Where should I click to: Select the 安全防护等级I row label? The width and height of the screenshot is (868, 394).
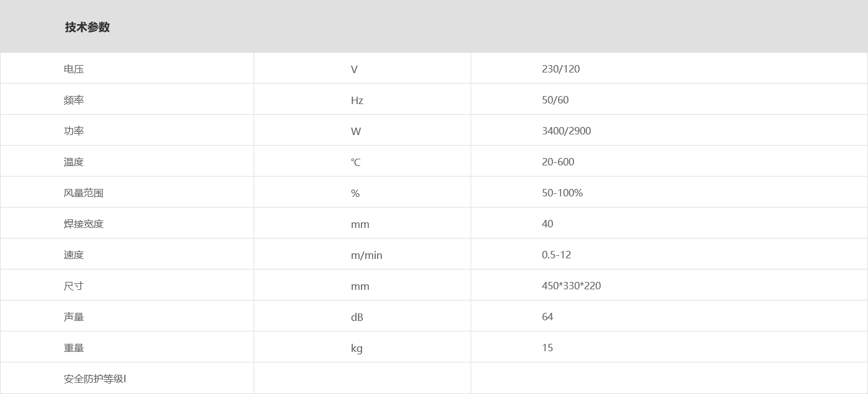pyautogui.click(x=95, y=379)
